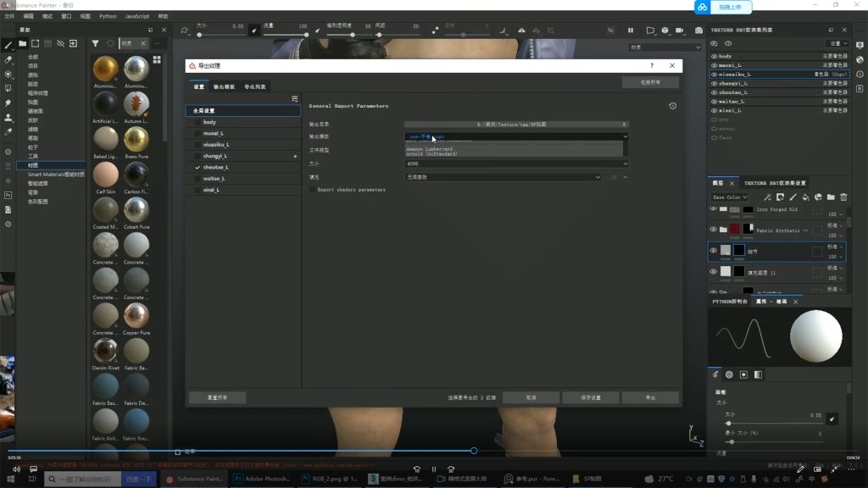Add a folder in the layers panel

831,197
